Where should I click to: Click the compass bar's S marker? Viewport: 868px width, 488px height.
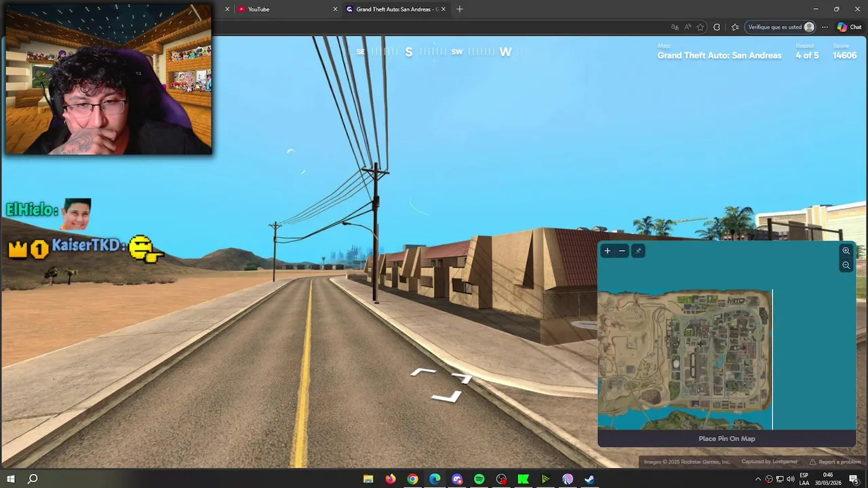pyautogui.click(x=409, y=52)
